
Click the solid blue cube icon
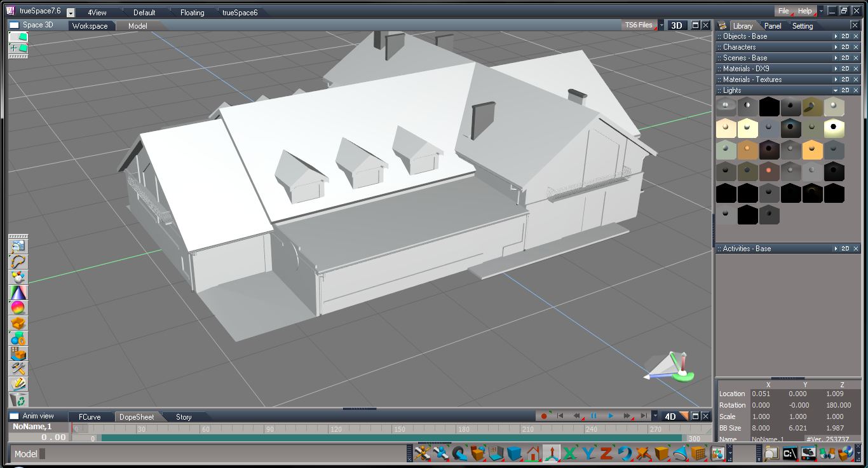coord(515,453)
